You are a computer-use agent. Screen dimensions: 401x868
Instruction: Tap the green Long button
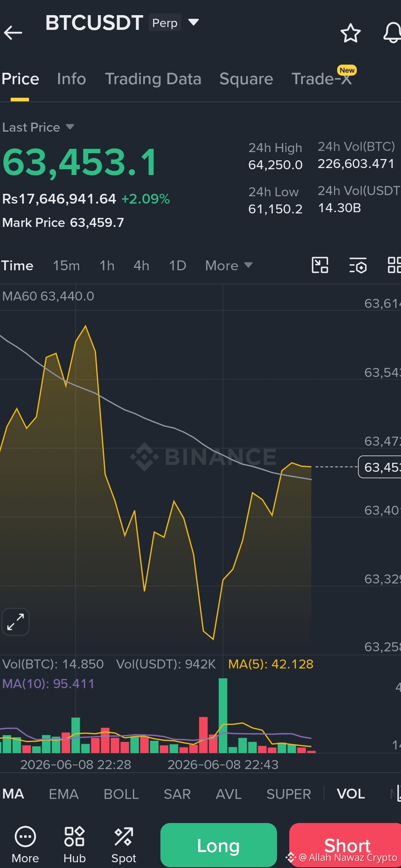(x=219, y=845)
